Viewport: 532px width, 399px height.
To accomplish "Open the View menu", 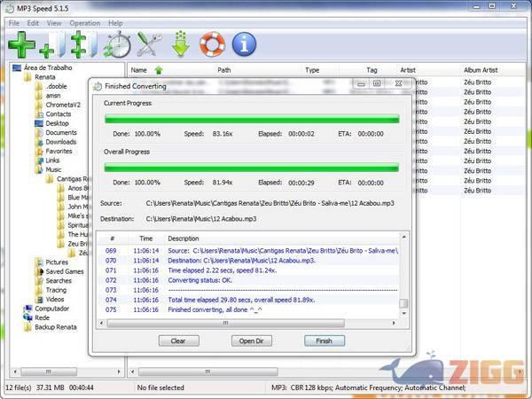I will coord(54,23).
